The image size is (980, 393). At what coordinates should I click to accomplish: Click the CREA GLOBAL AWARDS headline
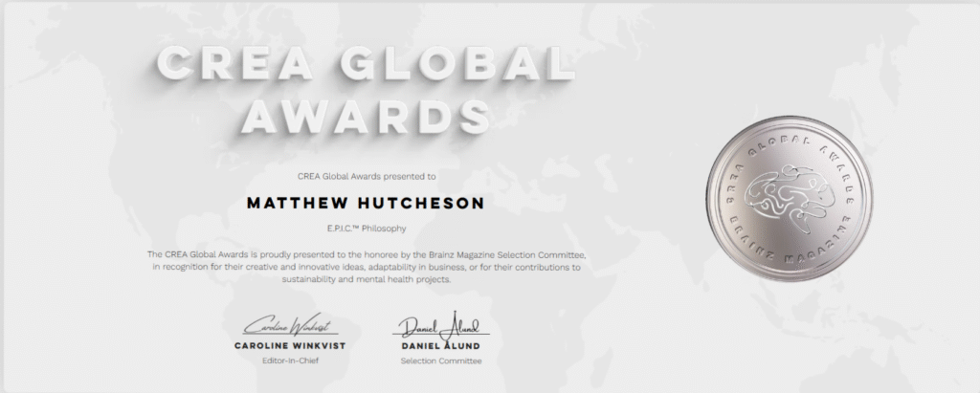coord(366,89)
